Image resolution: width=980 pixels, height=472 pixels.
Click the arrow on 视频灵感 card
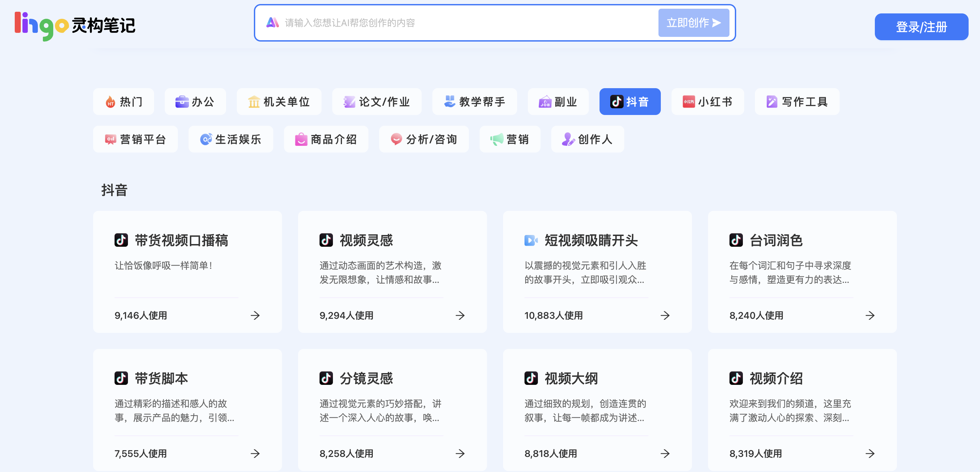coord(460,315)
